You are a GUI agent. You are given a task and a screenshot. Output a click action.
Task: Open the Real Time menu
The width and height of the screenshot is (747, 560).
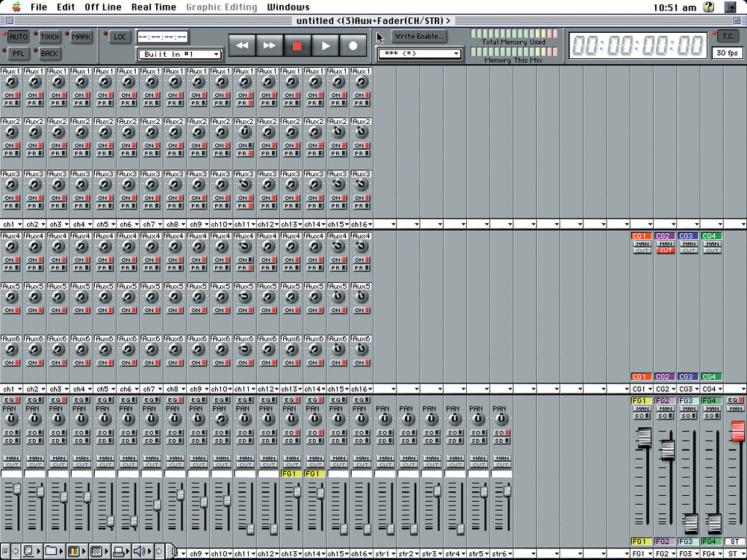pyautogui.click(x=153, y=7)
